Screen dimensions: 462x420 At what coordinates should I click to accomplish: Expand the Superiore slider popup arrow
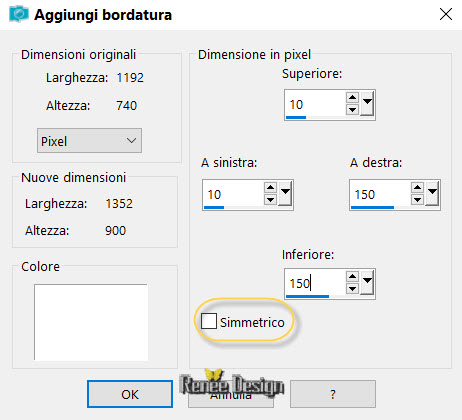(367, 104)
